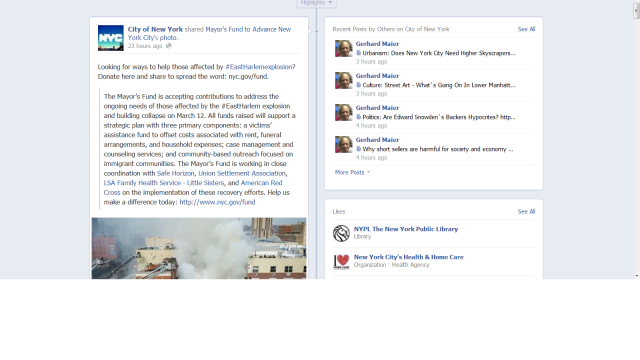
Task: Click Gerhard Maier avatar on Culture post
Action: pos(344,80)
